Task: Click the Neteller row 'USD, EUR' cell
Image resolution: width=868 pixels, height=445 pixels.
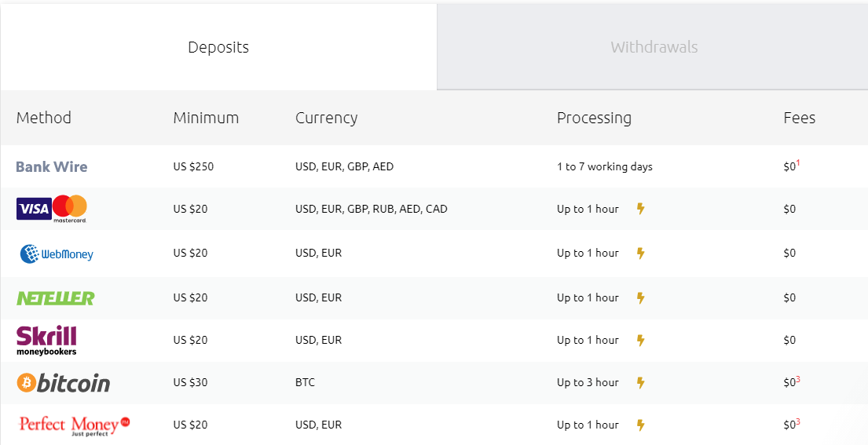Action: click(318, 298)
